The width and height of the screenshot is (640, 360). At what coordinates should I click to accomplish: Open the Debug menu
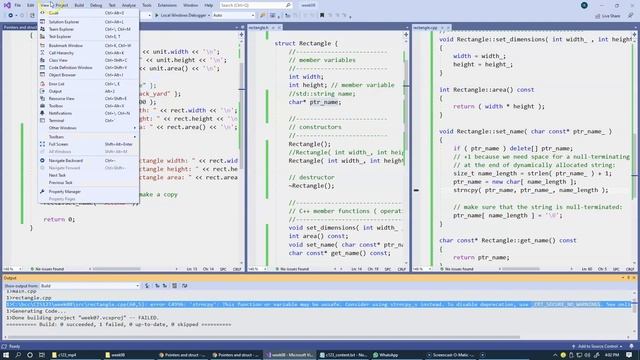96,5
